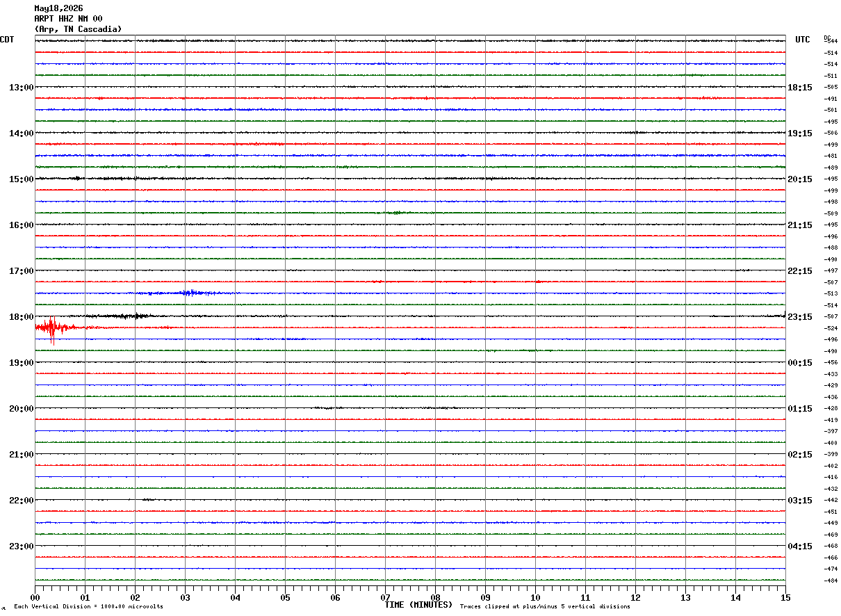Image resolution: width=841 pixels, height=616 pixels.
Task: Click the 15 minute axis tick label
Action: (x=785, y=597)
